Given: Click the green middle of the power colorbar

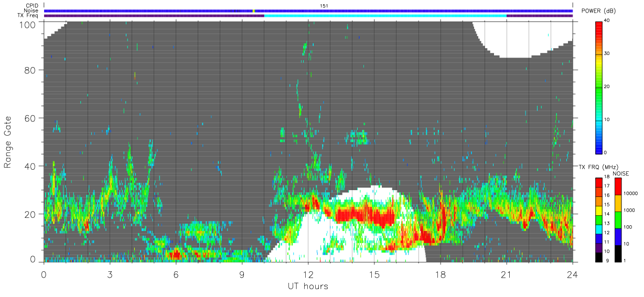Looking at the screenshot, I should tap(599, 87).
